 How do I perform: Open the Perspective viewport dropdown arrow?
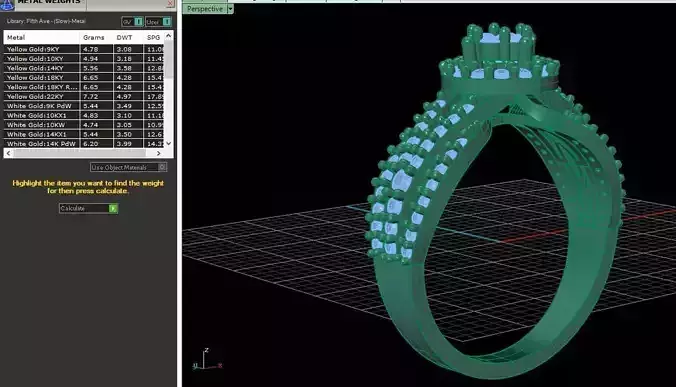pyautogui.click(x=230, y=9)
